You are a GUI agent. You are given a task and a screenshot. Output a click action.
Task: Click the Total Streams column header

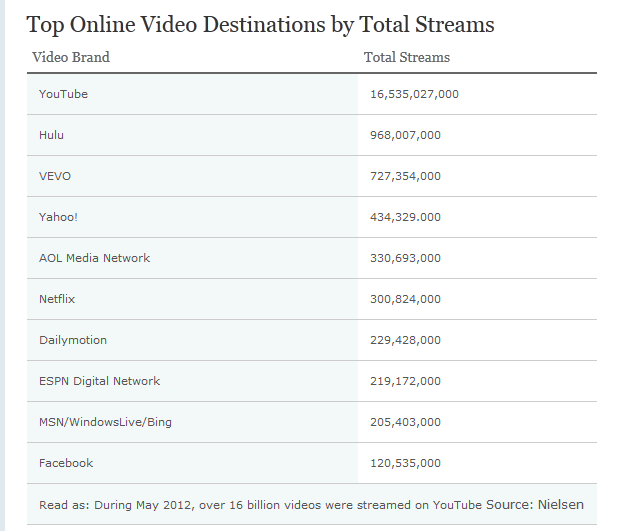406,57
